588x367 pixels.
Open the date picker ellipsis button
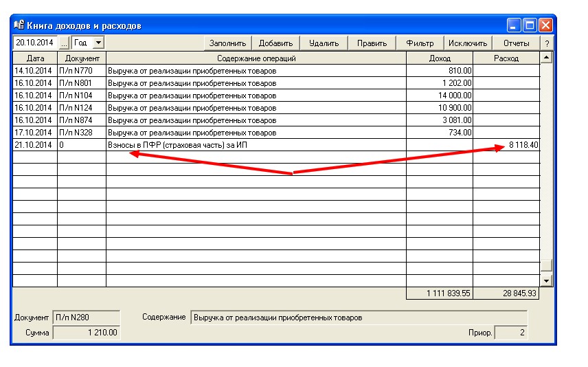[x=64, y=43]
